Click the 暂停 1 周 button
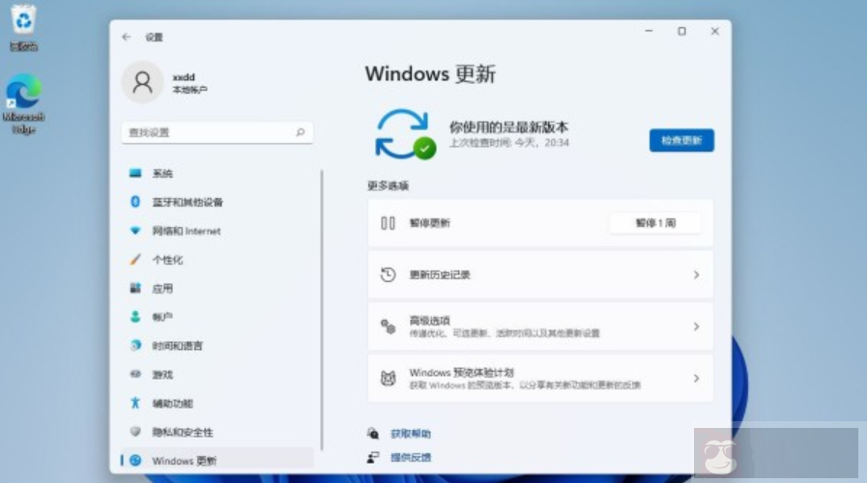This screenshot has width=868, height=483. coord(655,223)
